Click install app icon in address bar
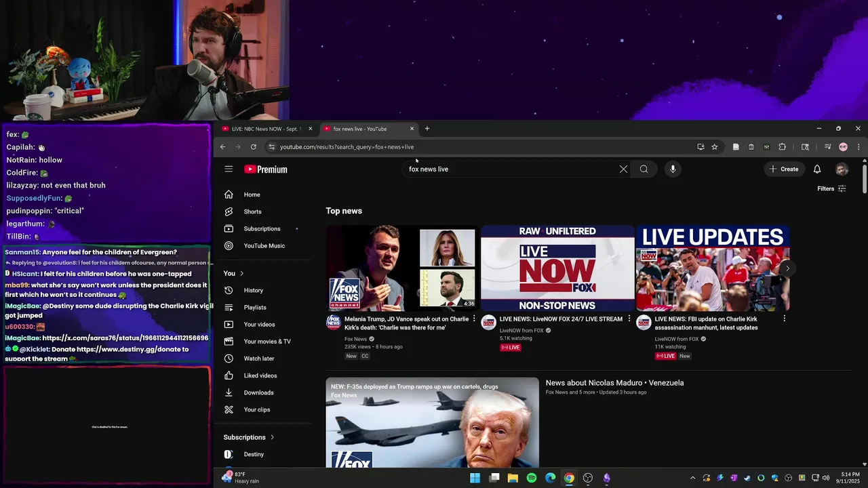The image size is (868, 488). tap(701, 147)
